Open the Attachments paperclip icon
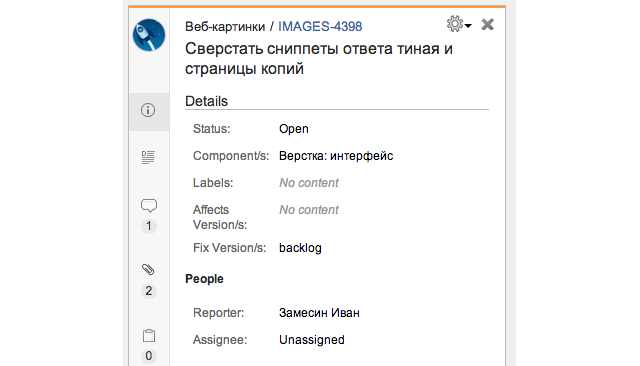The image size is (640, 366). (148, 269)
